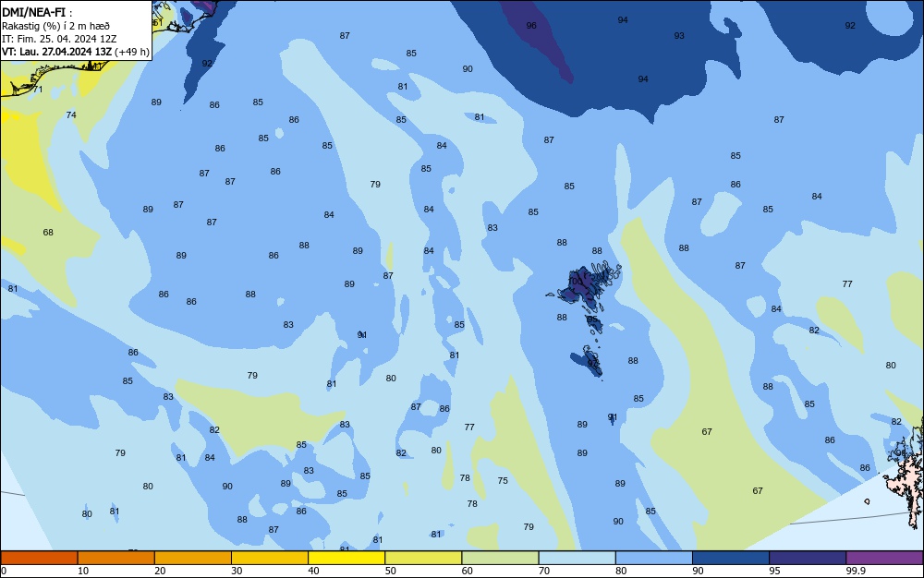The width and height of the screenshot is (924, 578).
Task: Click the 80–90 medium blue legend swatch
Action: point(654,558)
